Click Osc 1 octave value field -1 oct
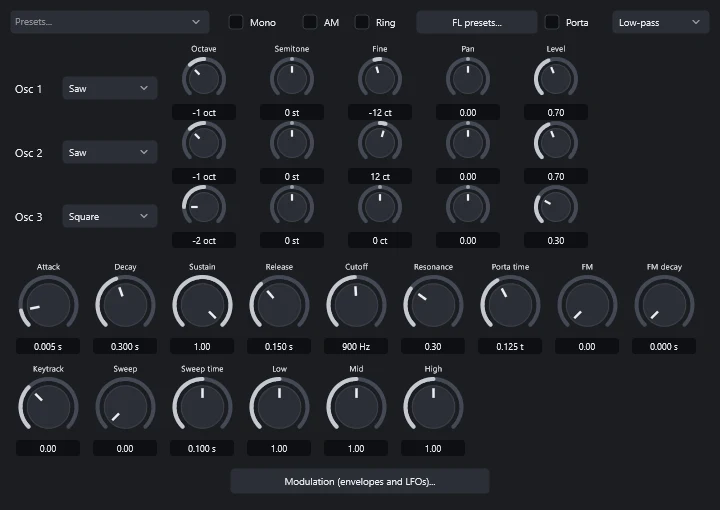 pos(204,112)
